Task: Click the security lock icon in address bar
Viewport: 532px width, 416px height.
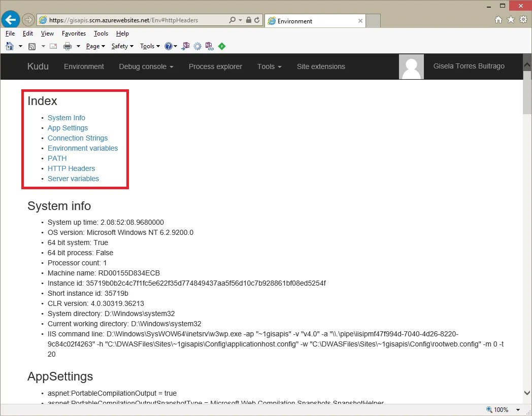Action: coord(249,20)
